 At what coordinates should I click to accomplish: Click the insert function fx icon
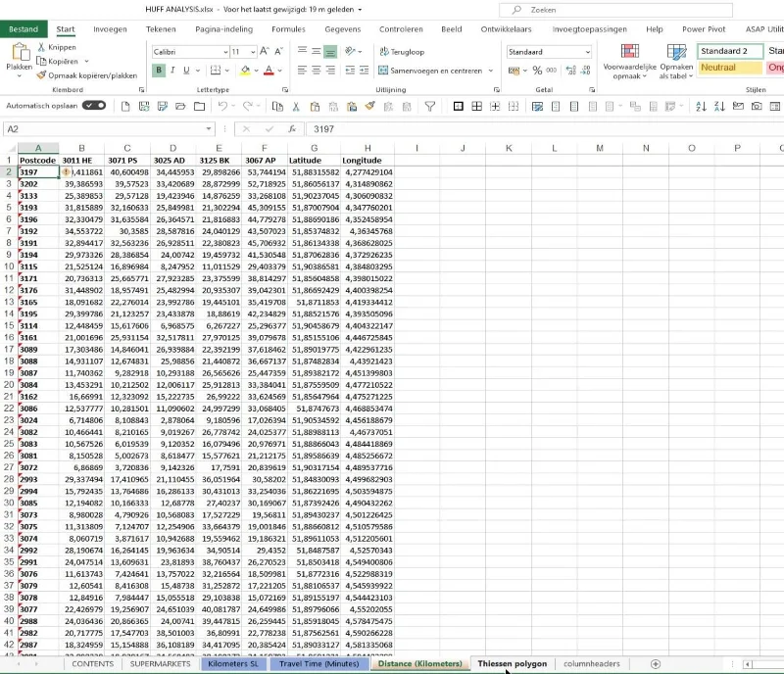(292, 129)
